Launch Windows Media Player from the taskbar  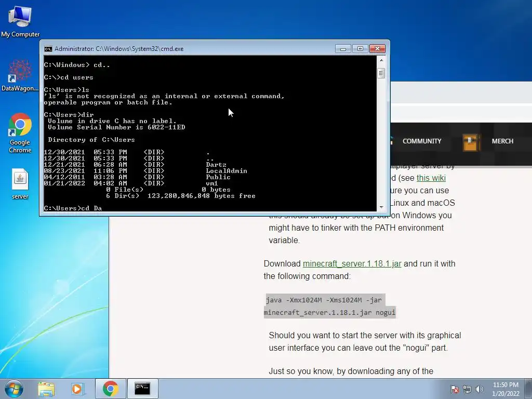pyautogui.click(x=78, y=389)
